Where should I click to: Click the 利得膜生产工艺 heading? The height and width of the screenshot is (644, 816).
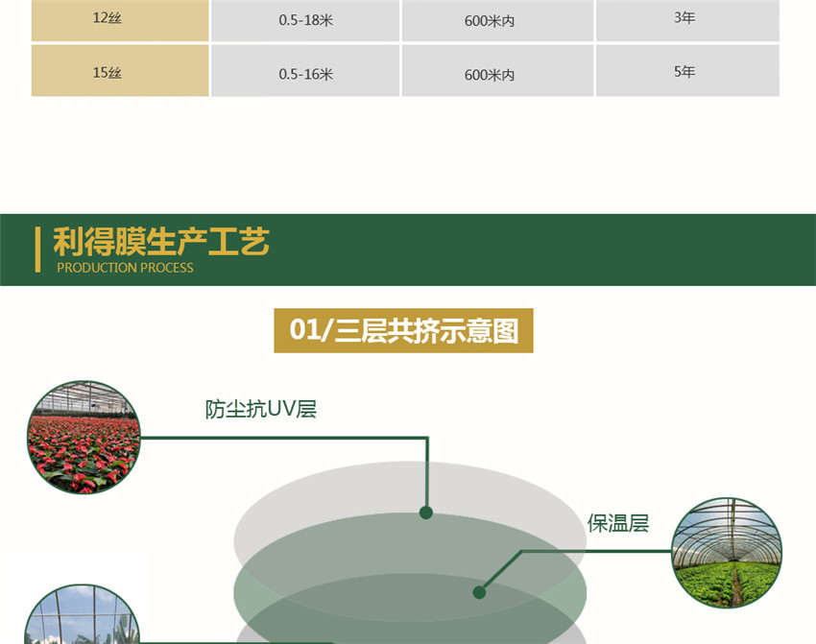click(161, 242)
